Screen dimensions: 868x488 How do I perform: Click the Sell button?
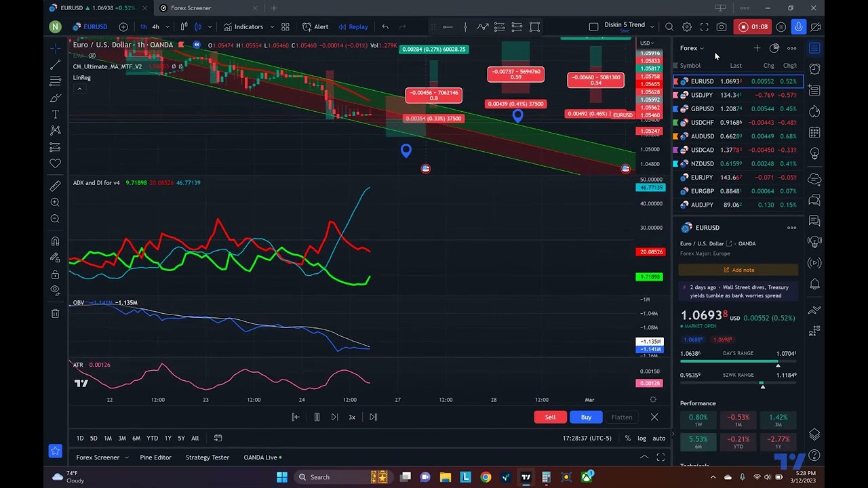[550, 417]
